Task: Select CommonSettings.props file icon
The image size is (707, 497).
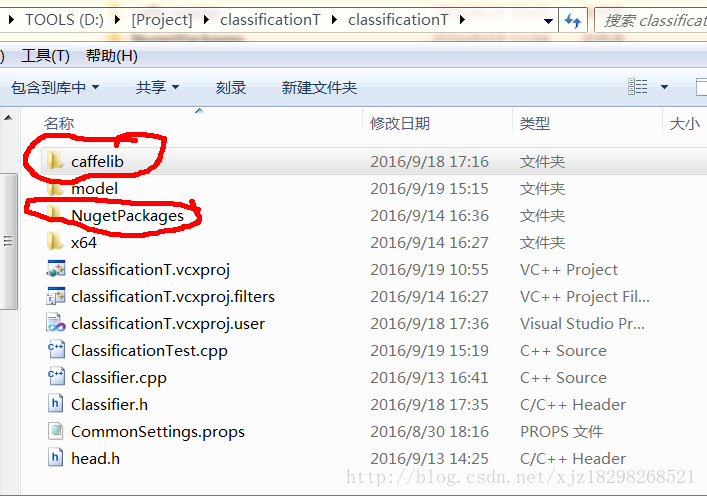Action: coord(55,431)
